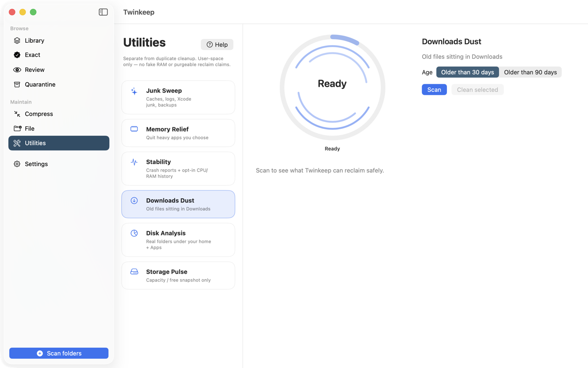Open the Disk Analysis utility card
This screenshot has height=368, width=588.
(x=178, y=240)
